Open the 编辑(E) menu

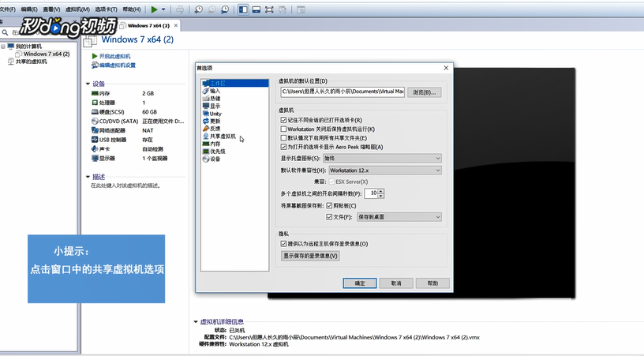click(x=28, y=9)
